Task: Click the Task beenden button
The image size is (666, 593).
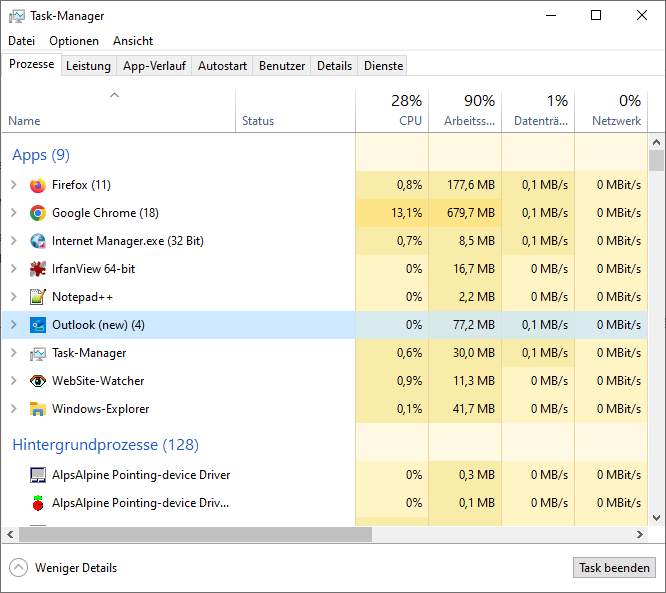Action: [614, 568]
